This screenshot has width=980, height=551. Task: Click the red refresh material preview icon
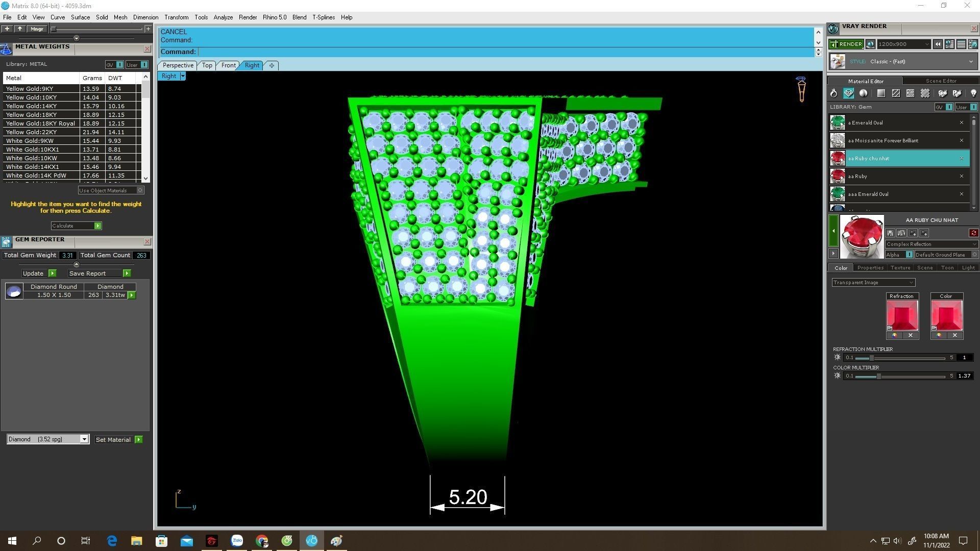[973, 233]
